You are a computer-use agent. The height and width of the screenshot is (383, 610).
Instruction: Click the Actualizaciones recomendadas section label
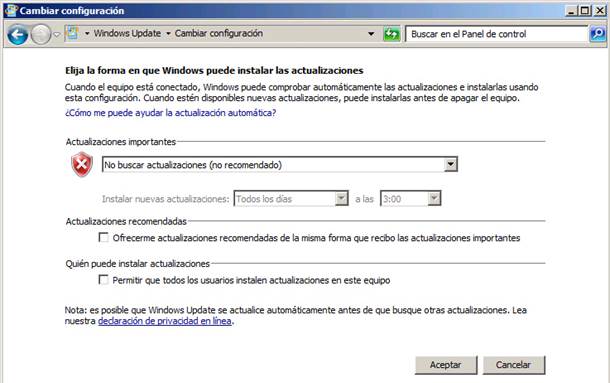(x=126, y=221)
